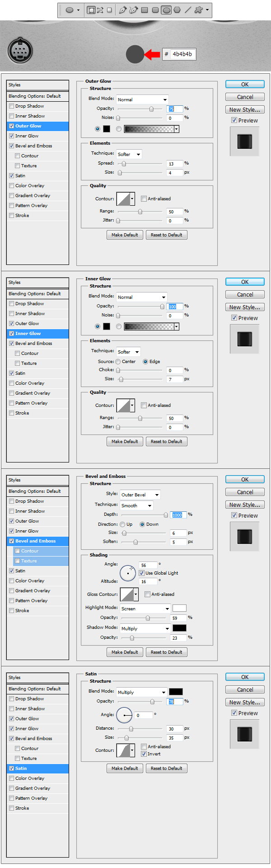Enable Anti-aliased in Outer Glow quality
The width and height of the screenshot is (271, 868).
click(144, 199)
